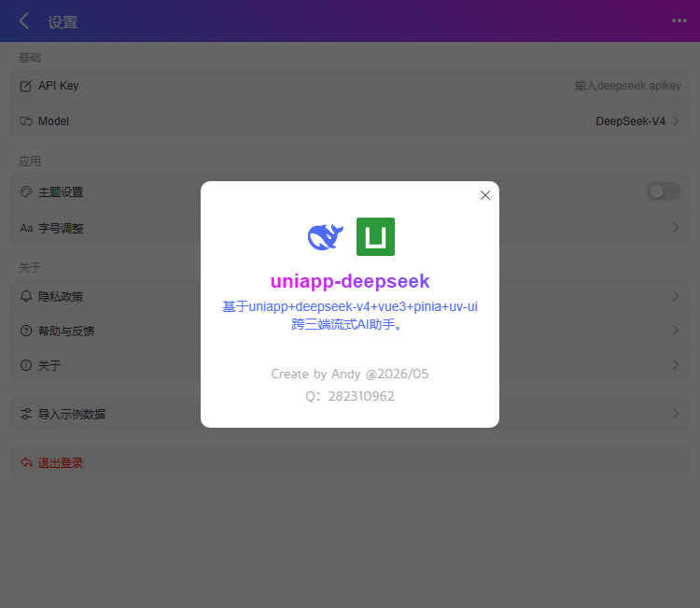Click the 设置 header title
This screenshot has width=700, height=608.
click(63, 21)
